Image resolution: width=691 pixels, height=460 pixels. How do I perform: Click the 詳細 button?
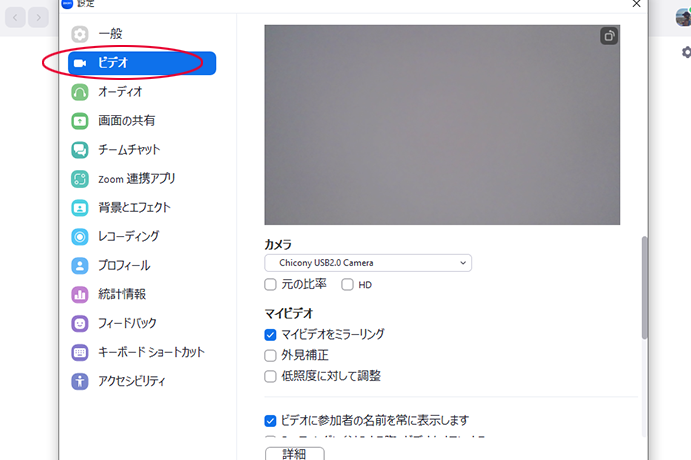click(x=295, y=454)
